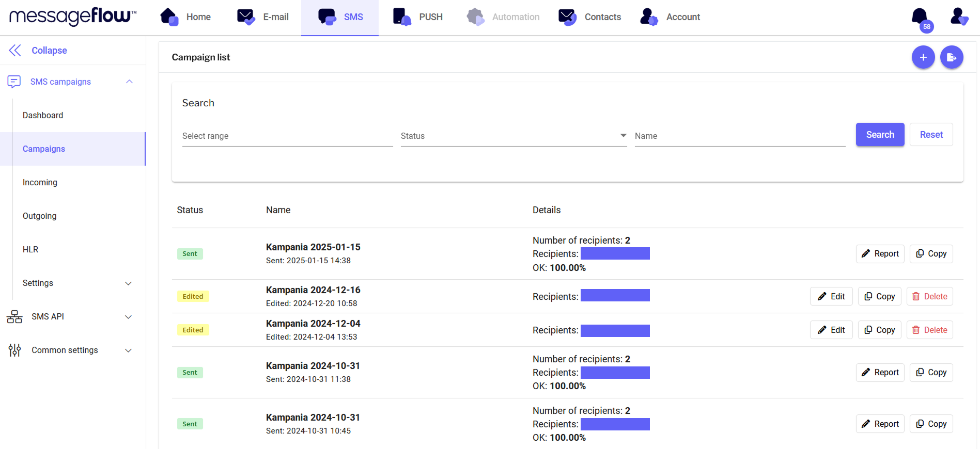The width and height of the screenshot is (980, 449).
Task: Switch to the E-mail tab
Action: coord(263,17)
